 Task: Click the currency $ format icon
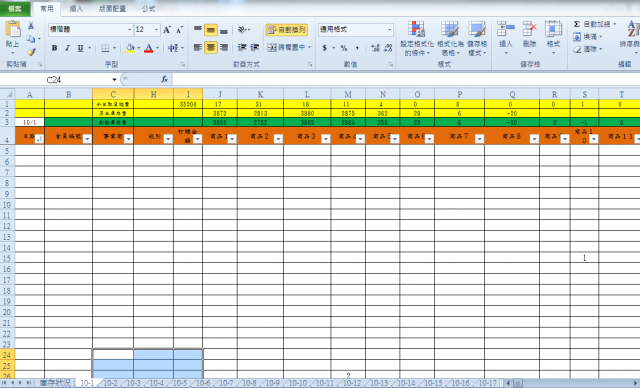point(324,48)
